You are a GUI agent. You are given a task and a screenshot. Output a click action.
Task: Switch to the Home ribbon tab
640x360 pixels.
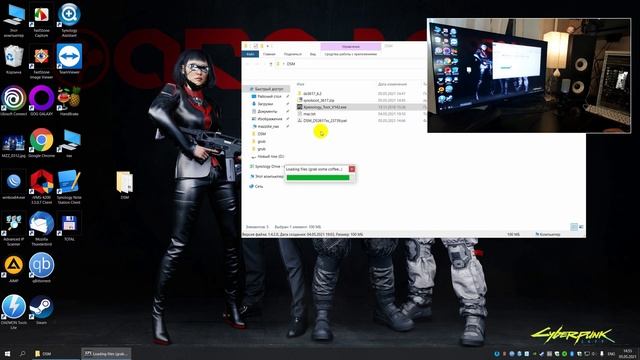269,54
